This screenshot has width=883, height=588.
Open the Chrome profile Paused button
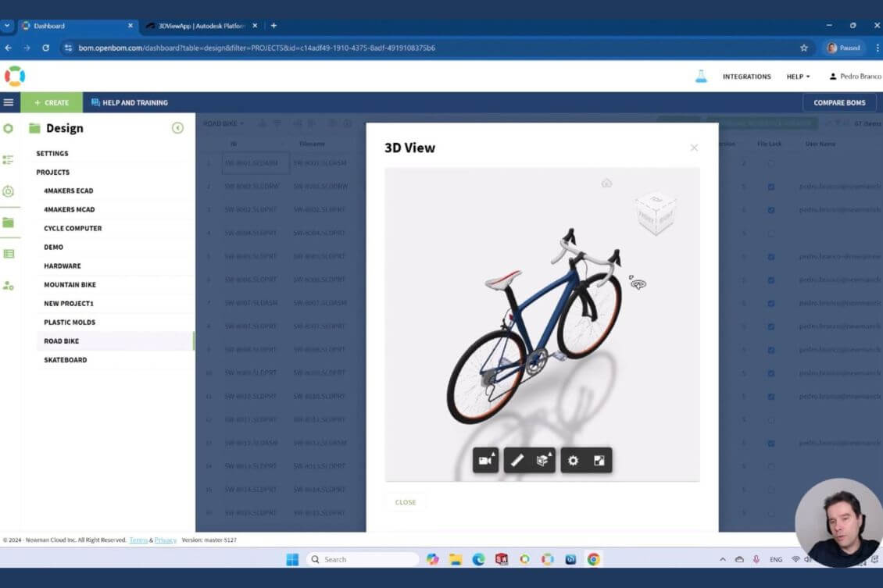[x=844, y=48]
